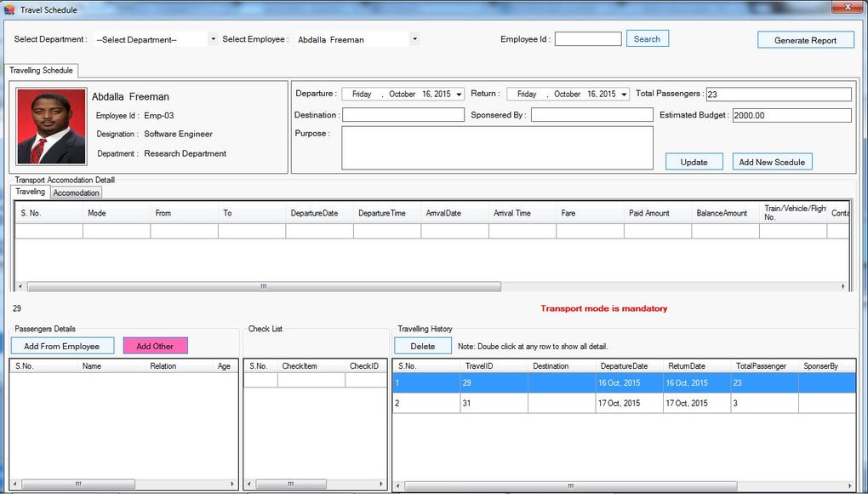Select travel history row with TravelID 31
This screenshot has height=494, width=868.
pyautogui.click(x=624, y=403)
